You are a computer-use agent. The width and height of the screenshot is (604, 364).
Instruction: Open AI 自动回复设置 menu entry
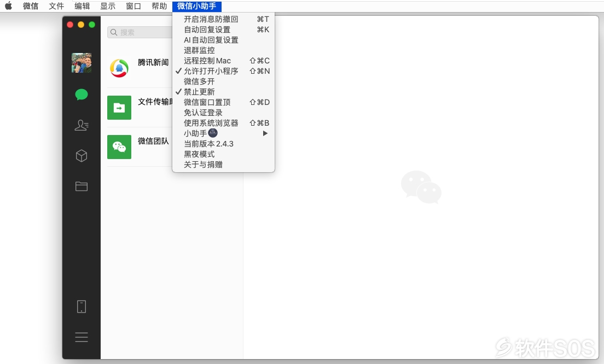223,40
